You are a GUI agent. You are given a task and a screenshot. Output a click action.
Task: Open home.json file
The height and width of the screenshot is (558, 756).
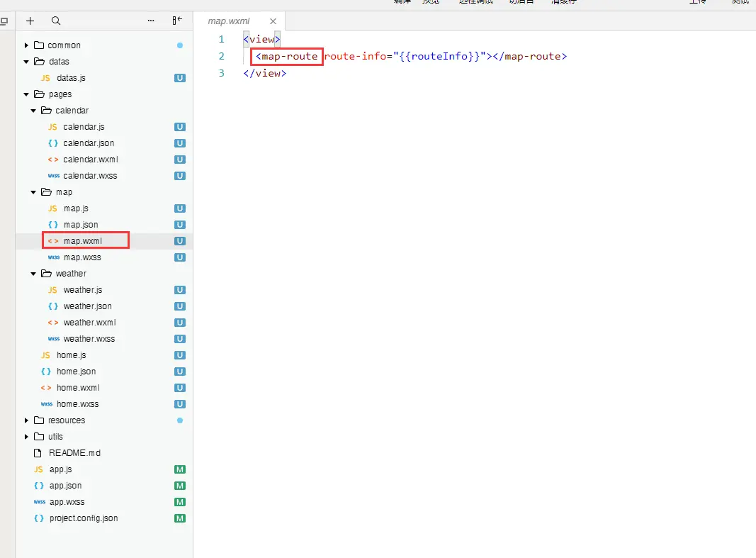pyautogui.click(x=77, y=372)
